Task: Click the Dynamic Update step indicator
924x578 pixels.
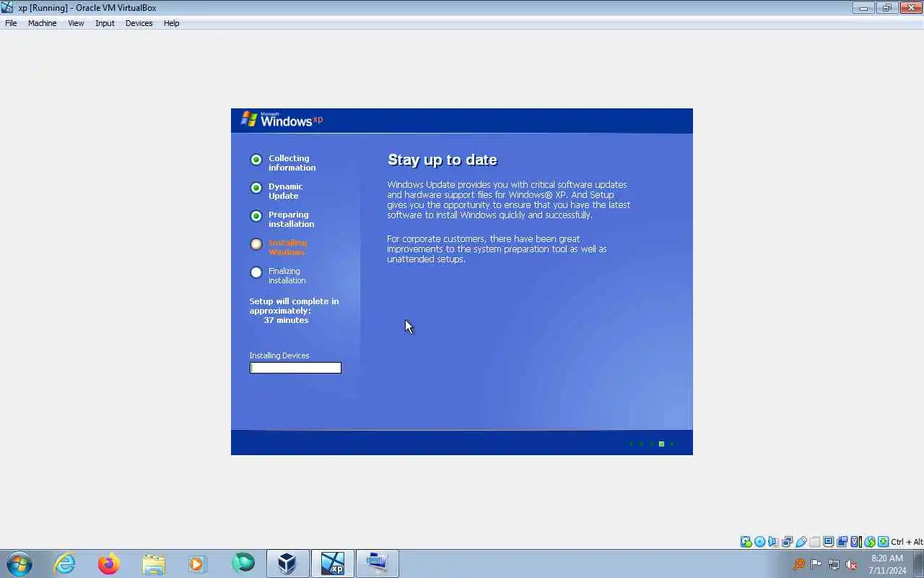Action: [256, 188]
